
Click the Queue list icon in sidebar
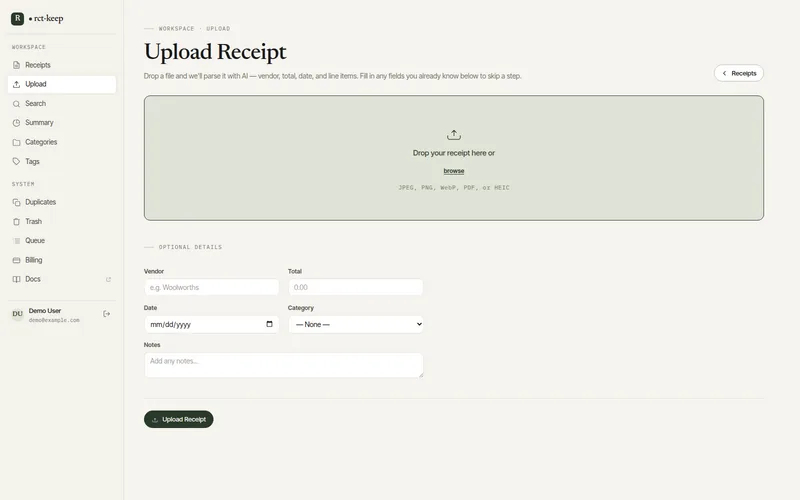point(16,241)
